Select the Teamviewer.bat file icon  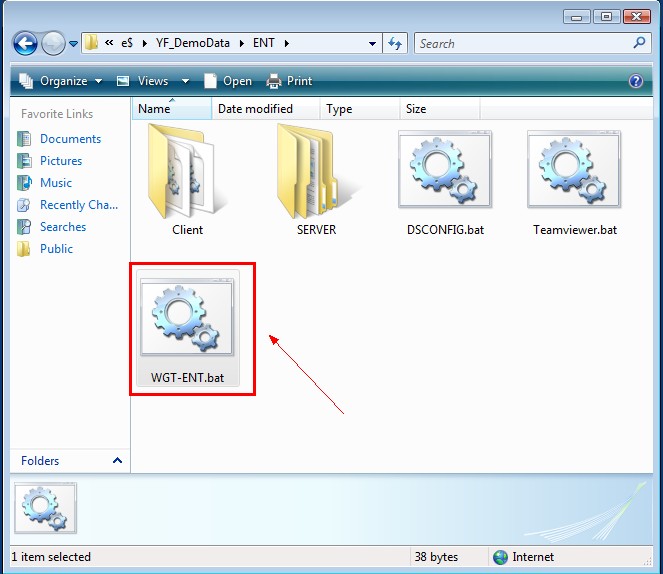(x=574, y=170)
